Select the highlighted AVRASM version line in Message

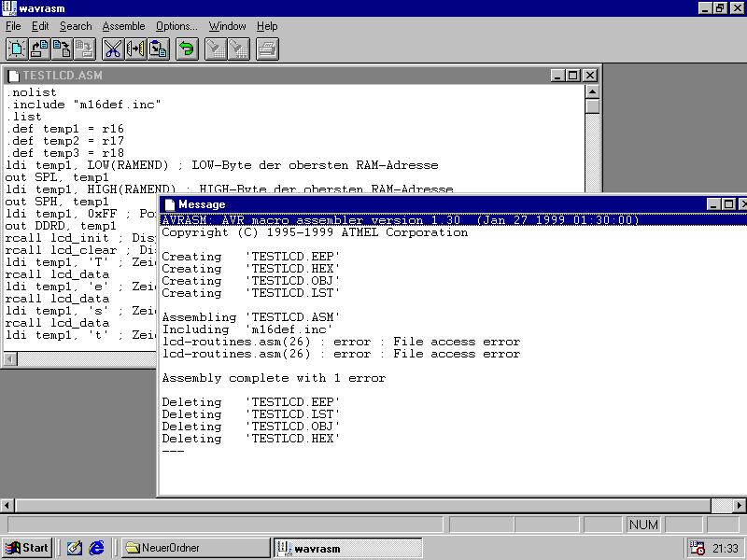(x=453, y=220)
